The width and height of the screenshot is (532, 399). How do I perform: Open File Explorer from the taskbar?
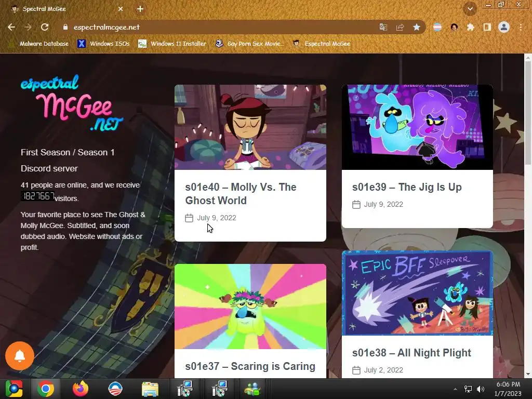click(150, 390)
